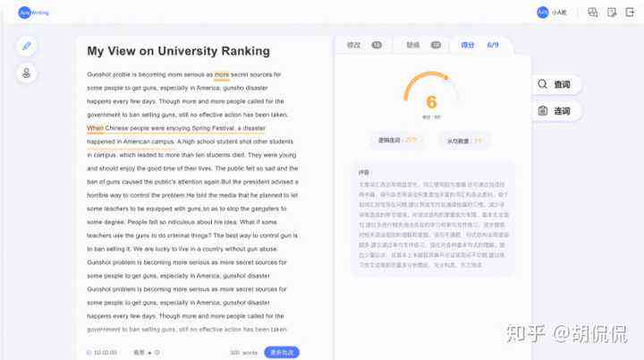
Task: Click the underlined word 'When' in the essay
Action: (x=95, y=128)
